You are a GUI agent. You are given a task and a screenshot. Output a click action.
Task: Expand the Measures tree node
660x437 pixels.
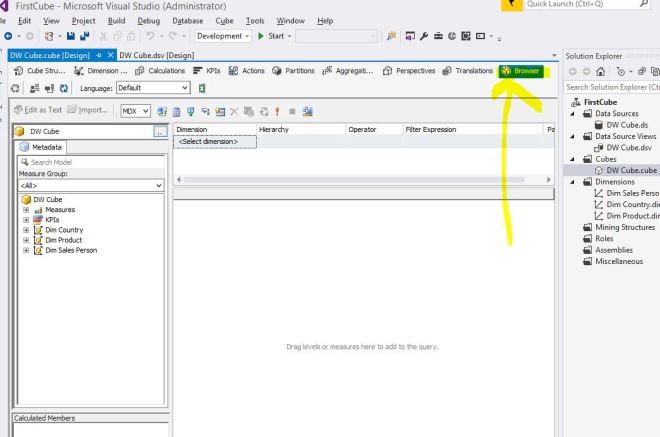coord(24,210)
